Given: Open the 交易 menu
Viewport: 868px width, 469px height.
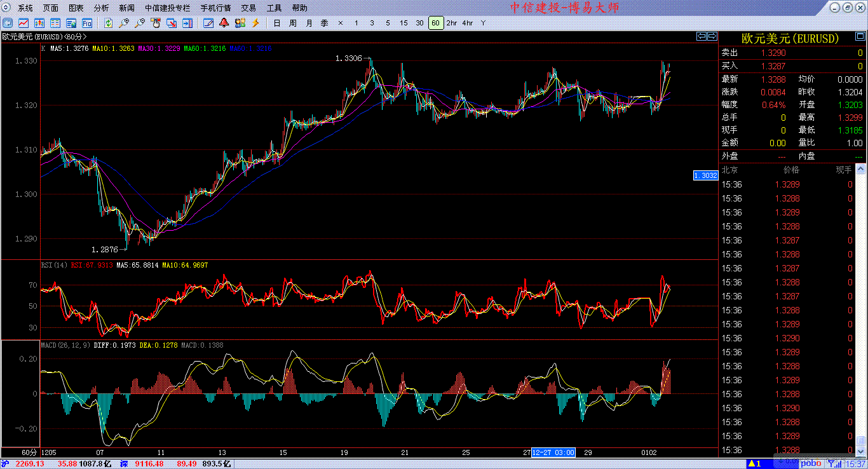Looking at the screenshot, I should click(248, 8).
